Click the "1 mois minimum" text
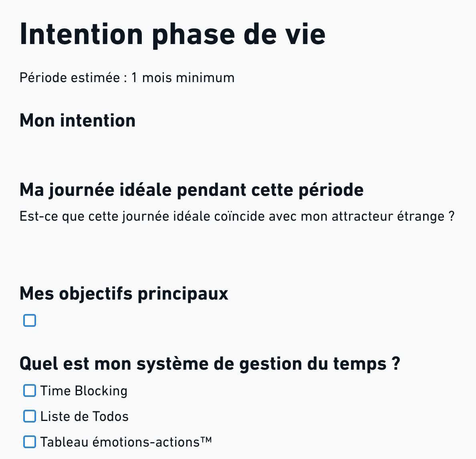The width and height of the screenshot is (476, 459). click(x=183, y=78)
